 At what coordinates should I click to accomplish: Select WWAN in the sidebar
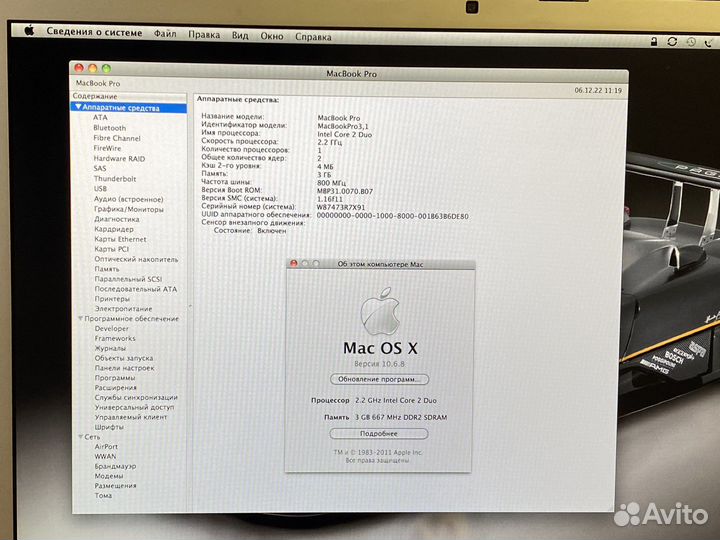tap(105, 456)
